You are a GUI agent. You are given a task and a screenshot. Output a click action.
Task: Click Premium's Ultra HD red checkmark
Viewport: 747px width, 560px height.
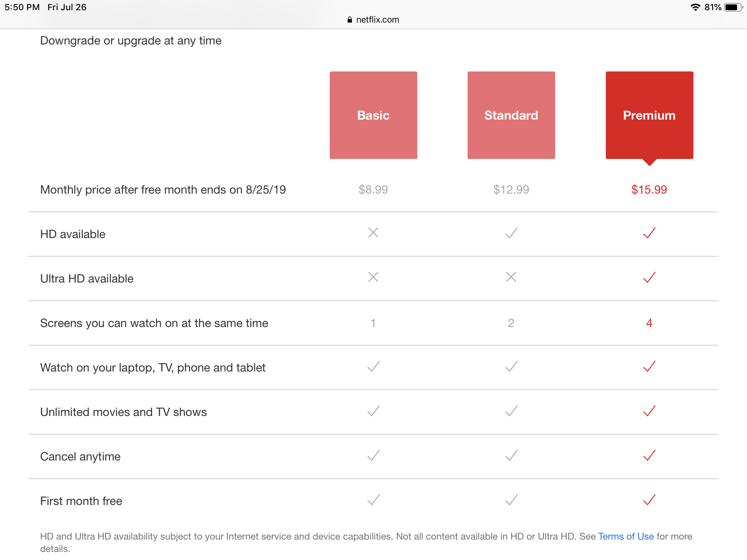pos(649,277)
